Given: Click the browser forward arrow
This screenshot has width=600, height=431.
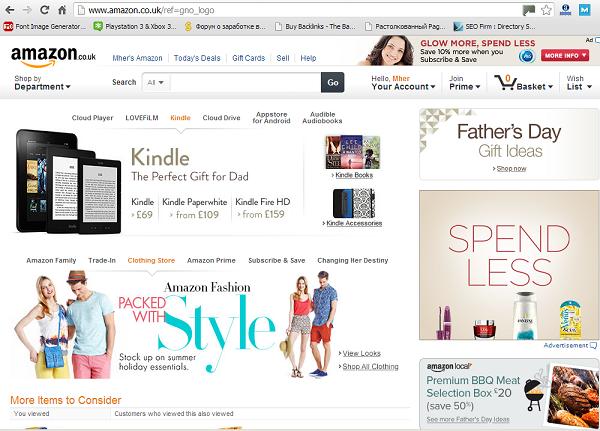Looking at the screenshot, I should pyautogui.click(x=27, y=10).
